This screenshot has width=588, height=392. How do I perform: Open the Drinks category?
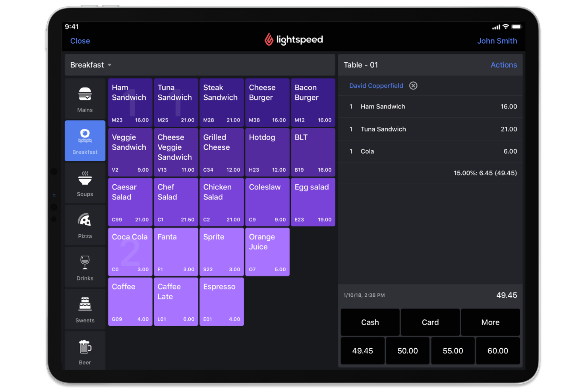pyautogui.click(x=85, y=267)
